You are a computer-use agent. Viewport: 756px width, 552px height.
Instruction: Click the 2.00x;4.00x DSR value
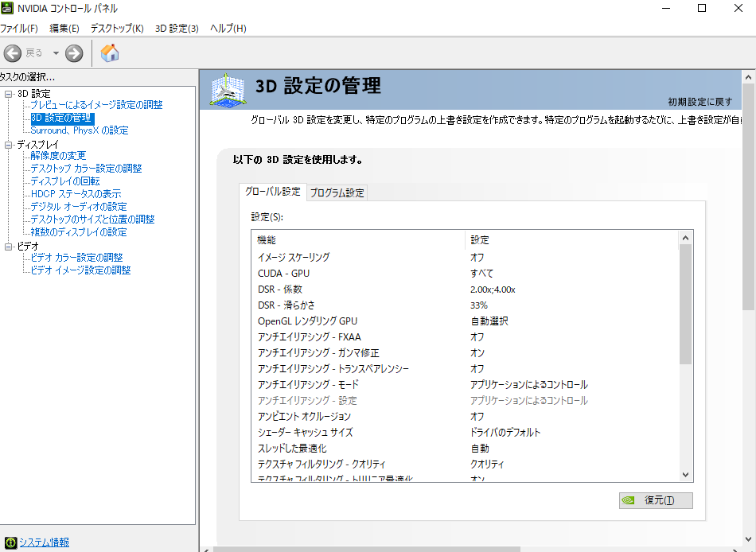click(x=493, y=290)
